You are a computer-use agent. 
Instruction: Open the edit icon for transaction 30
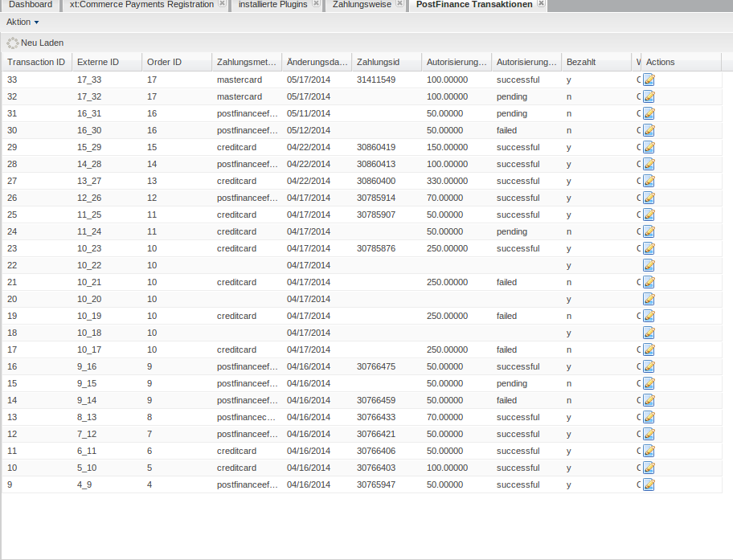tap(649, 130)
